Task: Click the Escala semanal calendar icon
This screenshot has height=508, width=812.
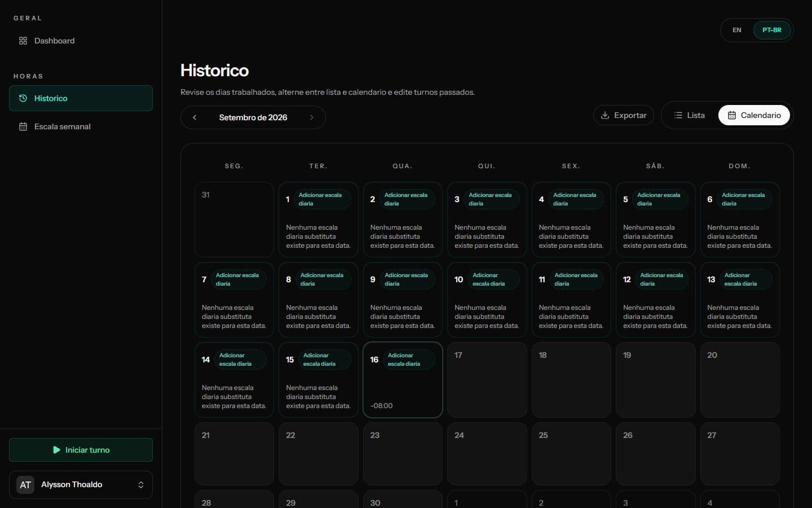Action: coord(23,126)
